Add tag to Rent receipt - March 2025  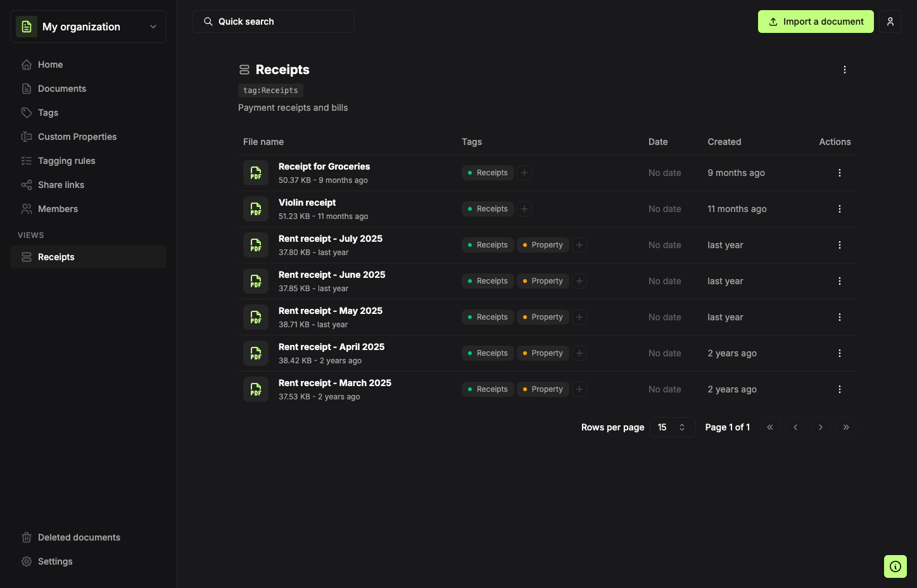point(579,389)
